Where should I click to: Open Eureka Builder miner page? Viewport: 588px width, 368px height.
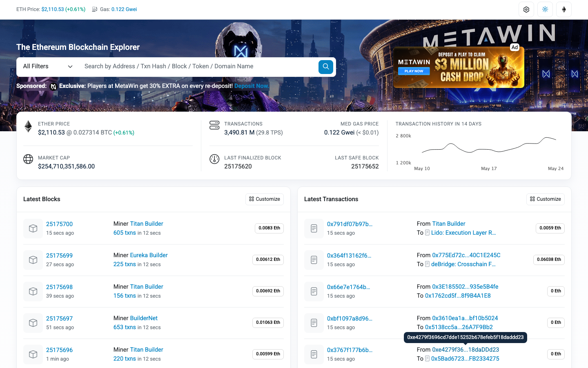coord(149,255)
